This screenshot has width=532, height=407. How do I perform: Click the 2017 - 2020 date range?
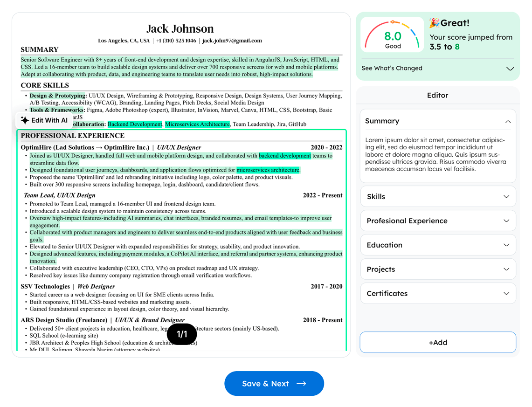(326, 287)
